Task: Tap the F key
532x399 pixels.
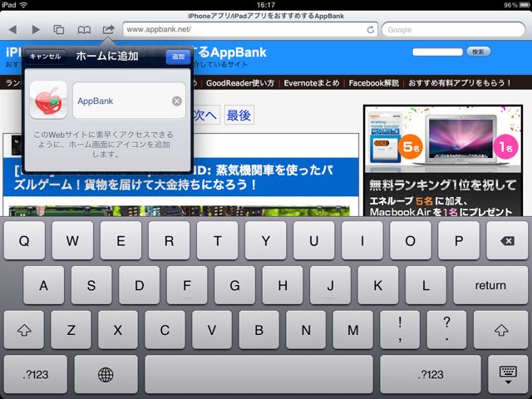Action: 187,285
